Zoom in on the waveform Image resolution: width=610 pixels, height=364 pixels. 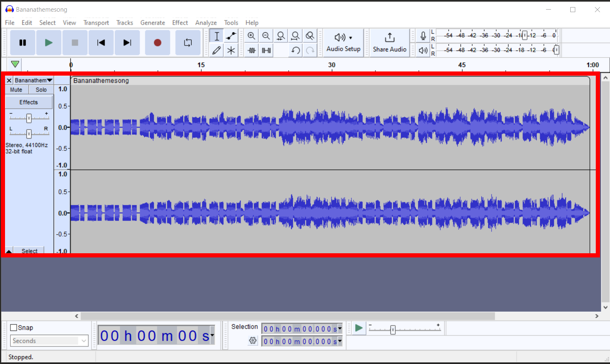251,36
